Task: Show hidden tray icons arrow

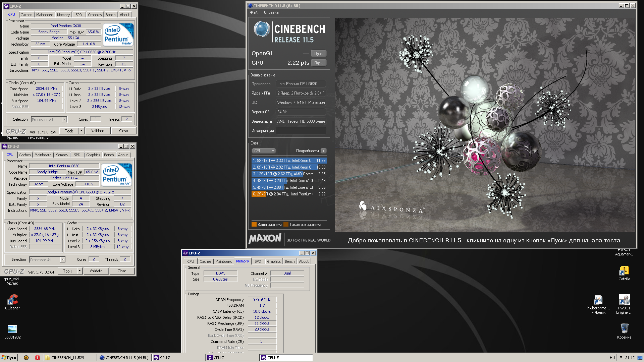Action: click(x=621, y=357)
